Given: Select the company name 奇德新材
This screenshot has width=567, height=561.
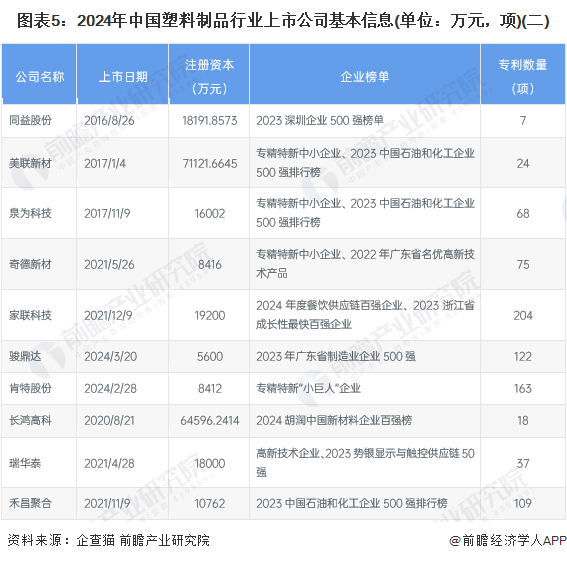Looking at the screenshot, I should click(30, 264).
